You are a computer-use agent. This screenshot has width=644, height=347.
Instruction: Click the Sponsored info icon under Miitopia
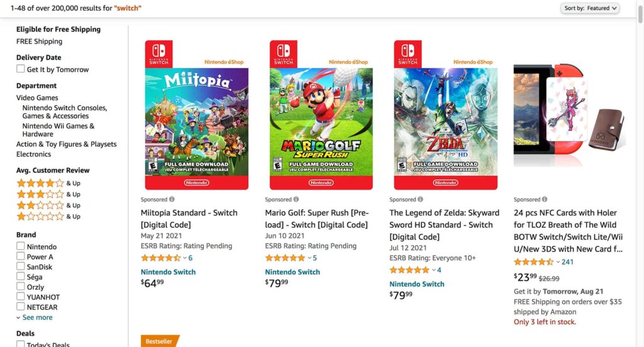click(x=172, y=200)
